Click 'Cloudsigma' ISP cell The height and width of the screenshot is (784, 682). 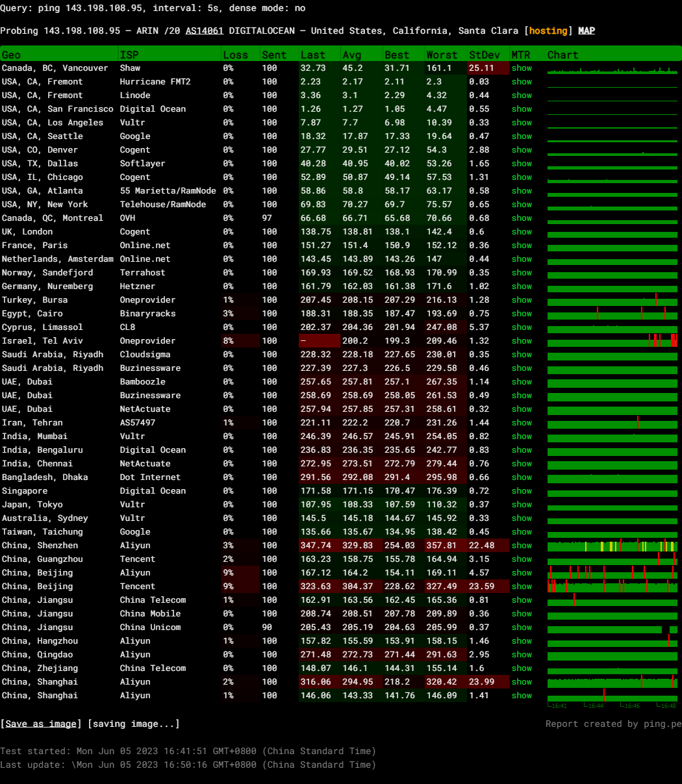click(145, 354)
